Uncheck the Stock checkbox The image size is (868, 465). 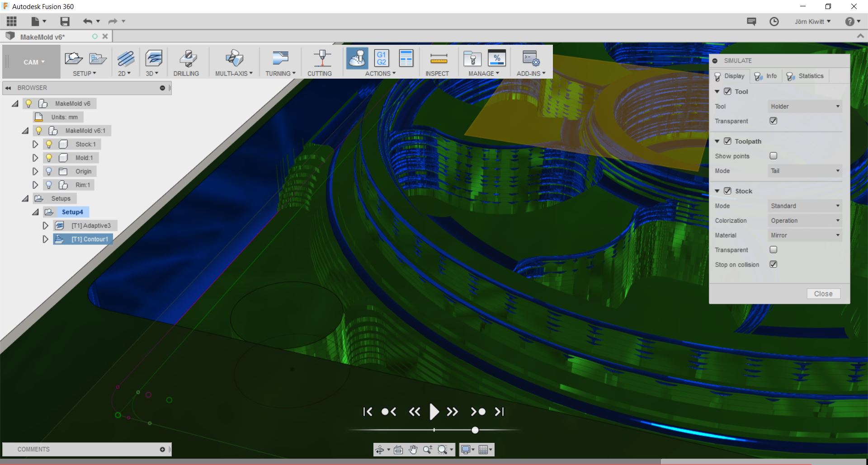coord(727,191)
